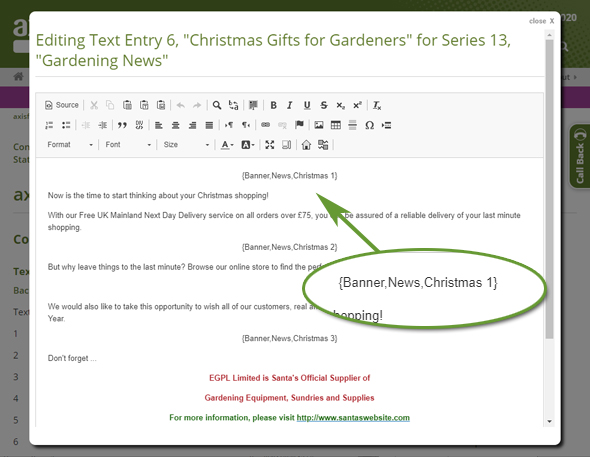Open the Format dropdown
The image size is (590, 457).
tap(70, 145)
